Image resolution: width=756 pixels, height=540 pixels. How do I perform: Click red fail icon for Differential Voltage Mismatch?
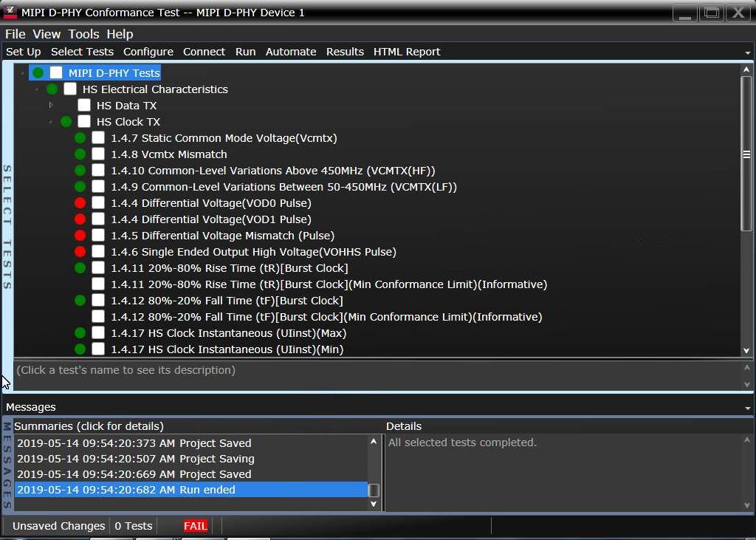pyautogui.click(x=80, y=236)
